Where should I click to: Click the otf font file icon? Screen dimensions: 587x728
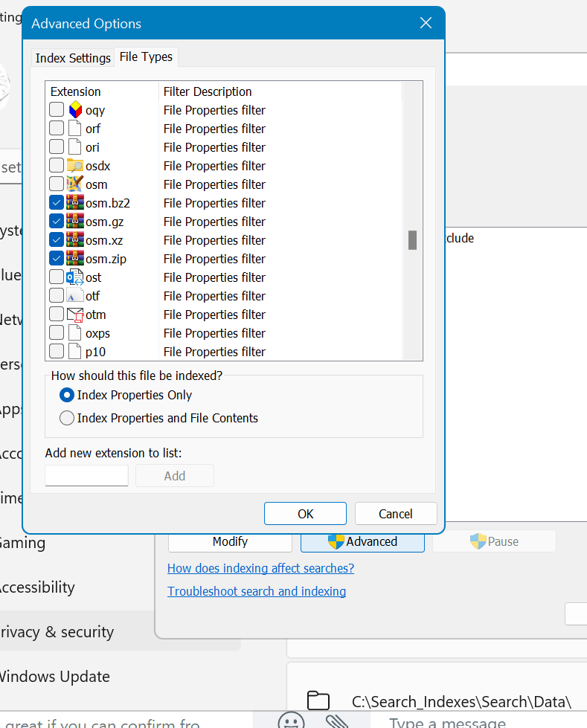click(x=74, y=296)
